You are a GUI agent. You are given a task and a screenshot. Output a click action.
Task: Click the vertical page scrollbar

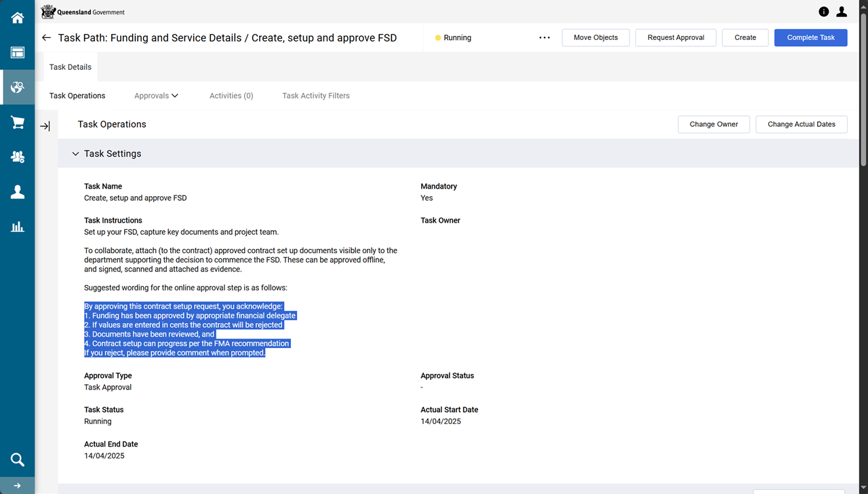coord(863,88)
